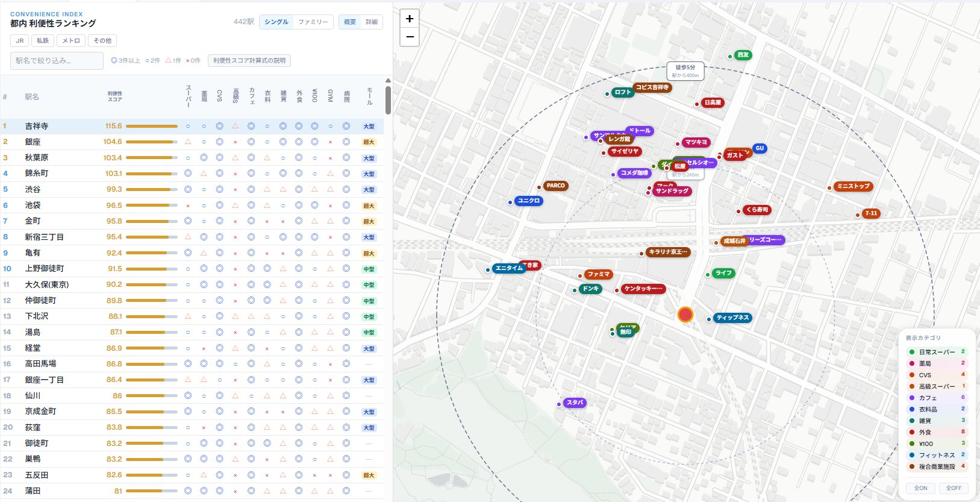The image size is (980, 502).
Task: Select the ミニストップ map pin
Action: (854, 186)
